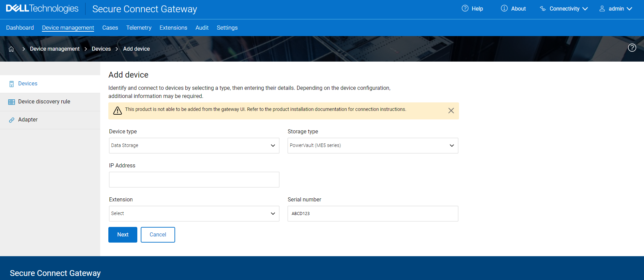Expand the Connectivity menu

pyautogui.click(x=564, y=9)
